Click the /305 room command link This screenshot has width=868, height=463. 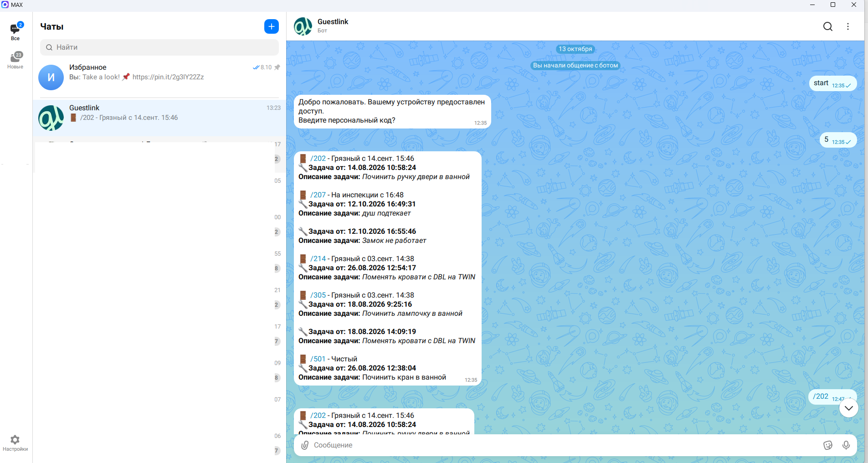(x=318, y=295)
